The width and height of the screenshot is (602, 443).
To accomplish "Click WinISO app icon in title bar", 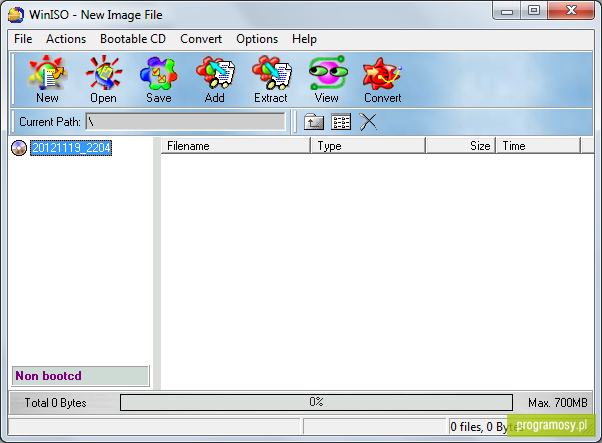I will (x=16, y=15).
